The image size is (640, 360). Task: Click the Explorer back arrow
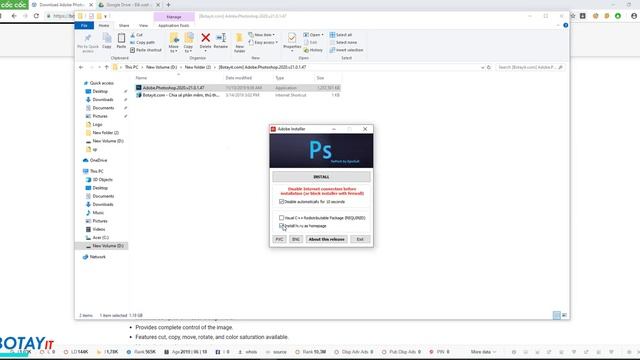[x=81, y=67]
